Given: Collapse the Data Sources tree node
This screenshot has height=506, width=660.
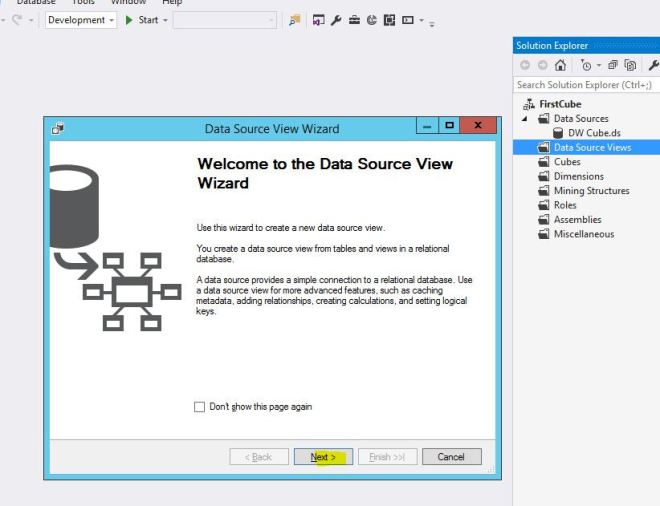Looking at the screenshot, I should coord(526,119).
